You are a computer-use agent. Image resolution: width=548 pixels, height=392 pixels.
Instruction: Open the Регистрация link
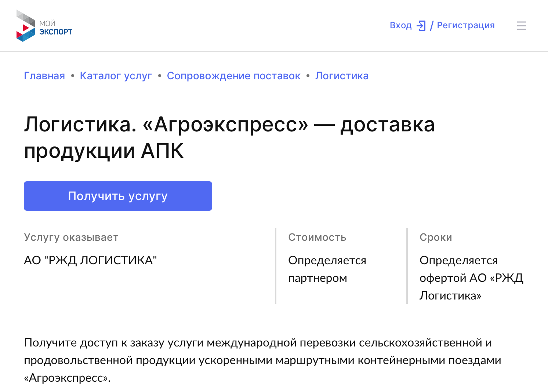tap(466, 25)
